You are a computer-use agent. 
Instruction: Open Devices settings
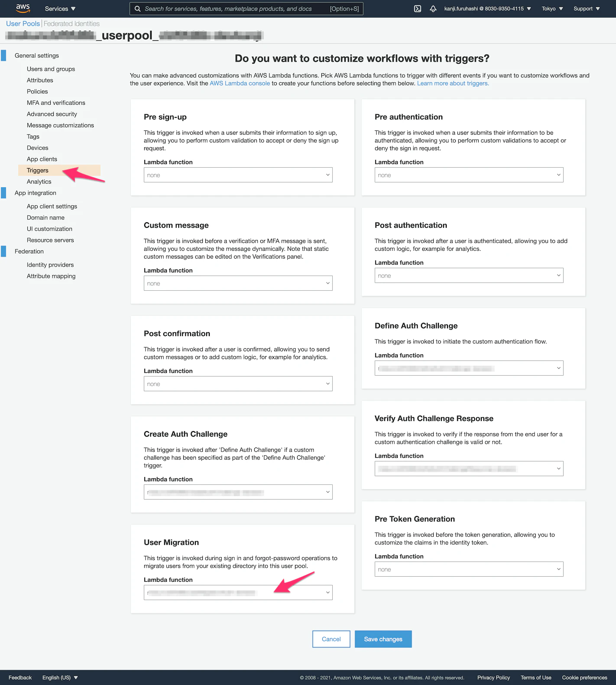38,148
